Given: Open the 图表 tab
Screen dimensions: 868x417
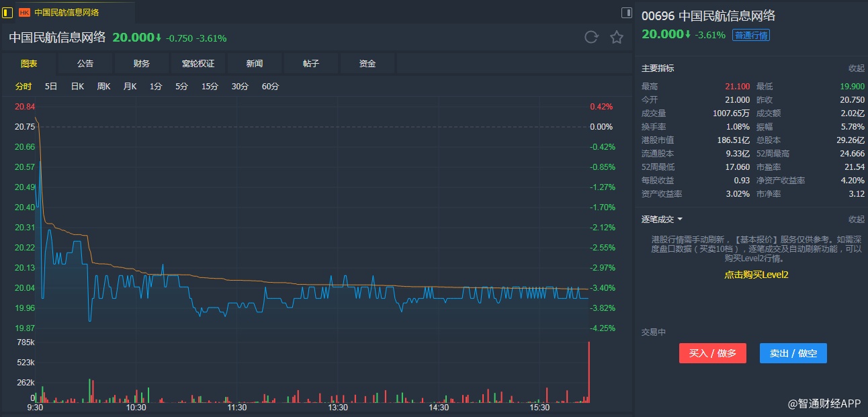Looking at the screenshot, I should pyautogui.click(x=29, y=64).
